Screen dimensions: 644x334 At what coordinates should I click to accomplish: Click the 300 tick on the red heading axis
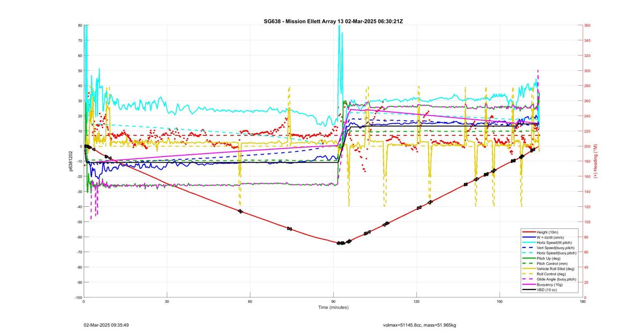coord(588,71)
